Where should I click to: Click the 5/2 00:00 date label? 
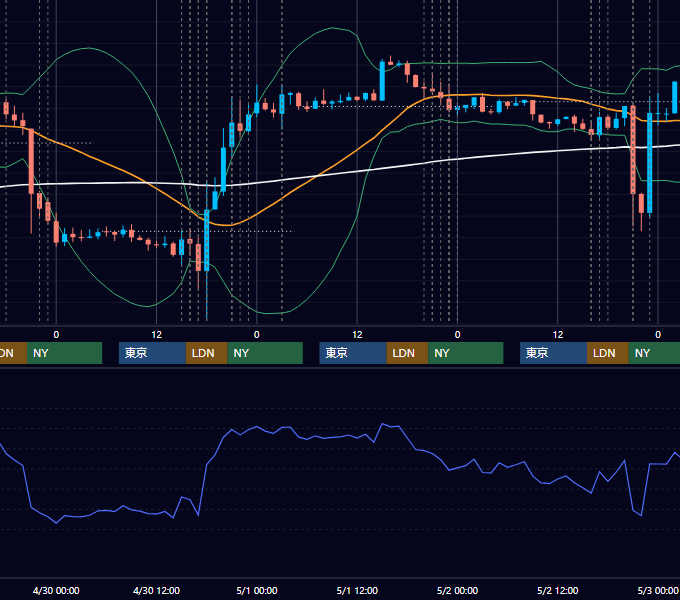pyautogui.click(x=457, y=590)
